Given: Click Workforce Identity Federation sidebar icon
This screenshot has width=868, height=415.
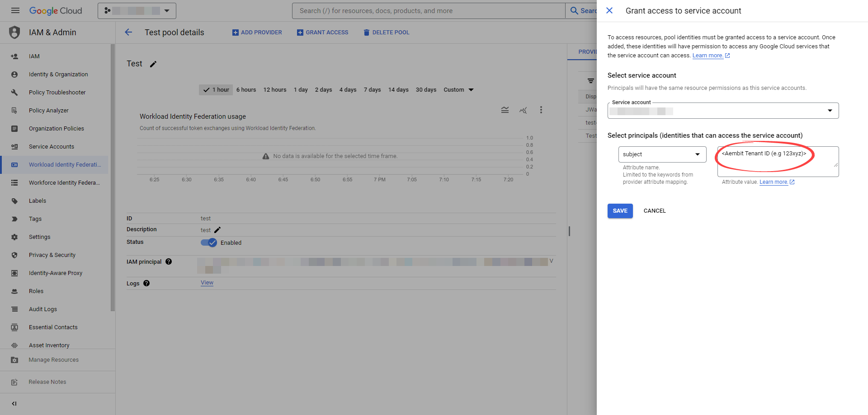Looking at the screenshot, I should [x=14, y=183].
